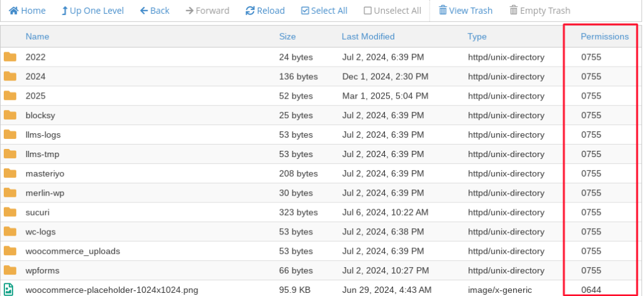644x296 pixels.
Task: Click the folder name 2024
Action: (x=35, y=77)
